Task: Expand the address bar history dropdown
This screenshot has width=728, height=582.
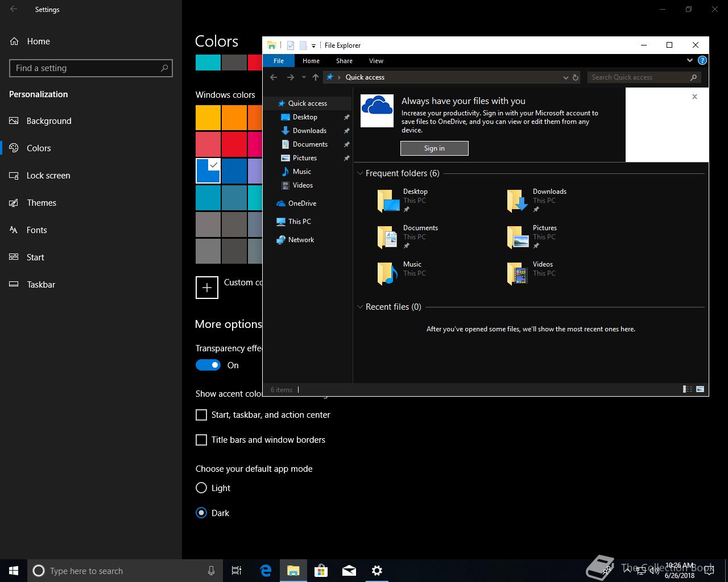Action: 565,77
